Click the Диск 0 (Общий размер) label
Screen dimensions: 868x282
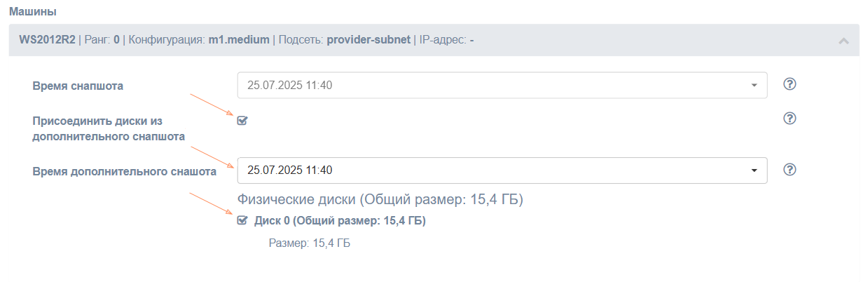click(340, 221)
